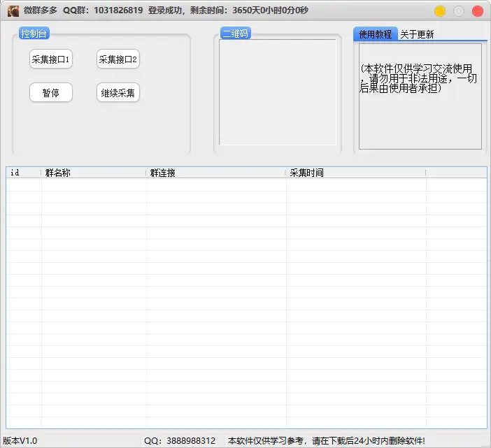Sort the list by 采集时间 header

[x=355, y=173]
